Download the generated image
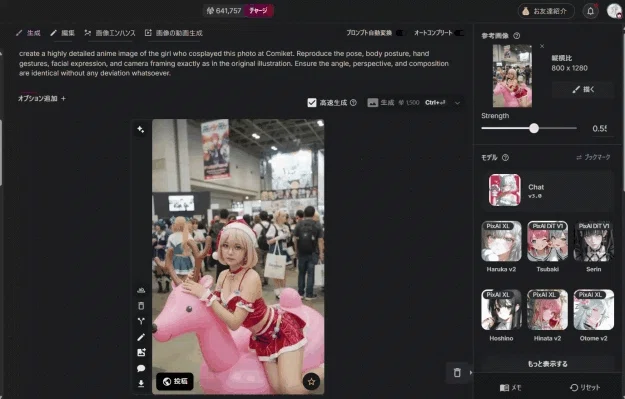 tap(141, 383)
